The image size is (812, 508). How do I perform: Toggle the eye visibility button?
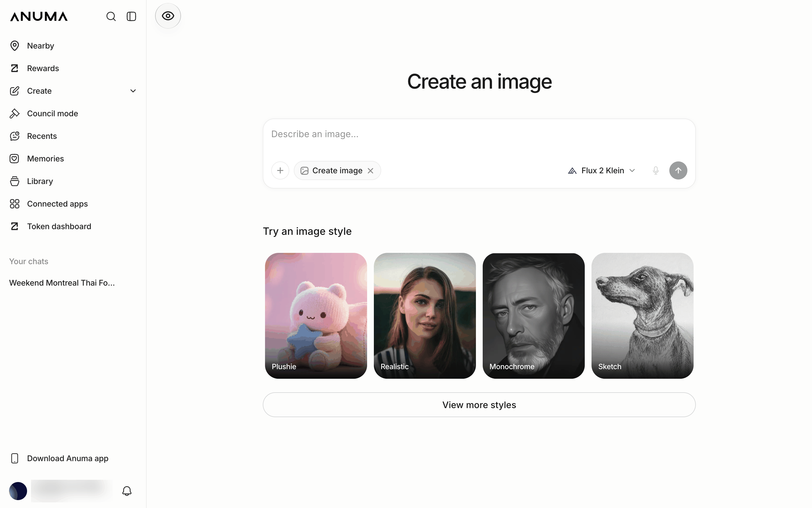click(x=168, y=16)
